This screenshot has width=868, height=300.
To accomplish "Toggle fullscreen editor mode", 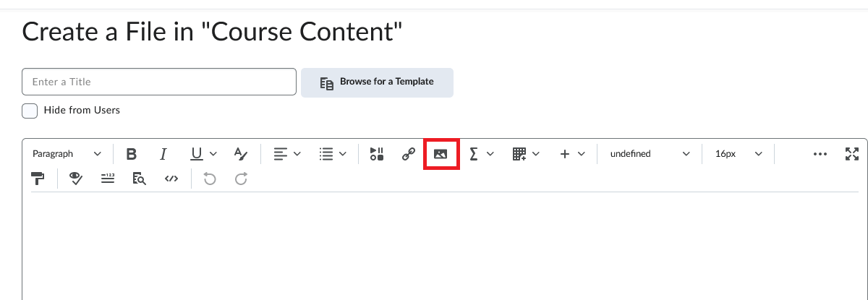I will click(852, 154).
